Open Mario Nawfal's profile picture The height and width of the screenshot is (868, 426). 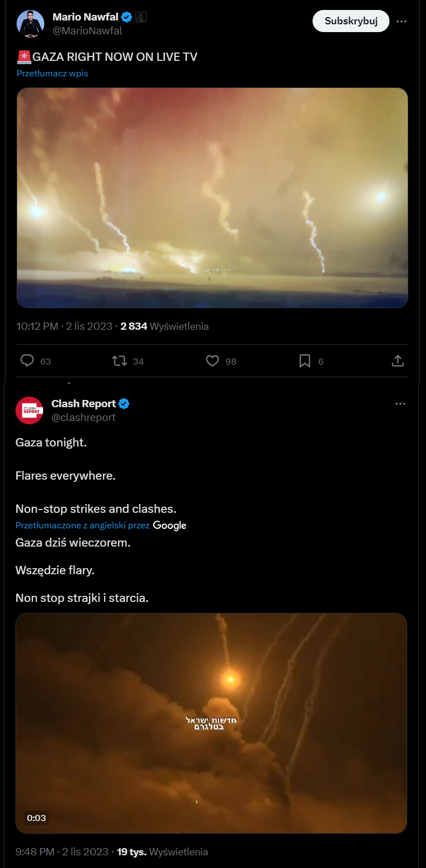(x=30, y=23)
